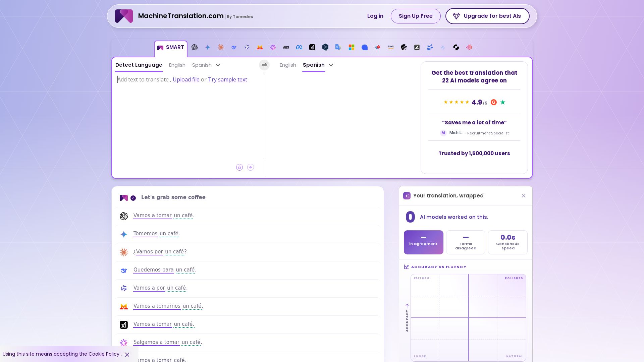Click the Try sample text link
The height and width of the screenshot is (362, 644).
click(x=228, y=80)
